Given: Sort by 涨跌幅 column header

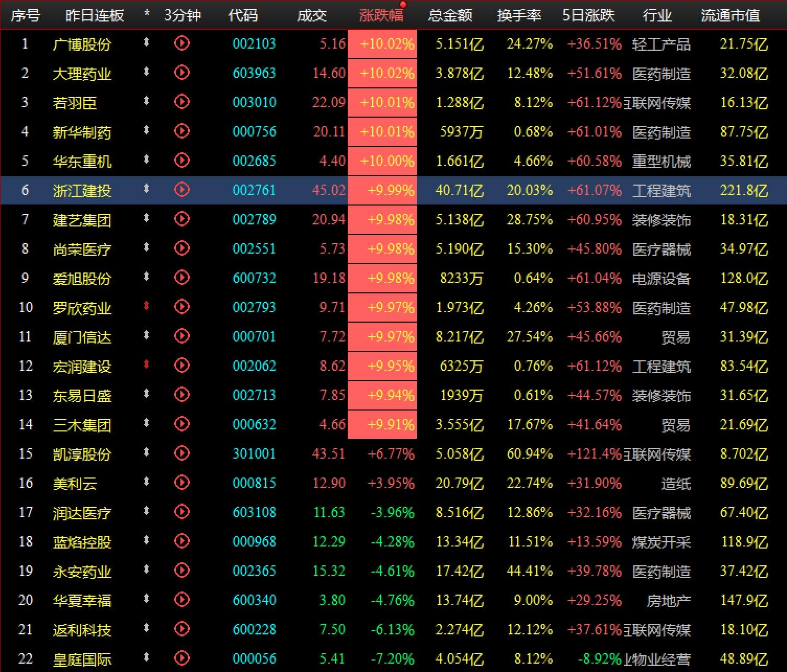Looking at the screenshot, I should (382, 15).
